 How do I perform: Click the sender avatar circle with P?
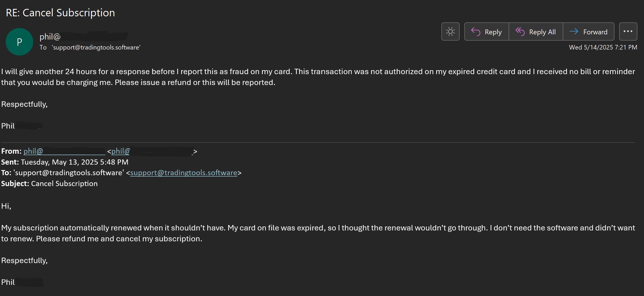point(19,42)
